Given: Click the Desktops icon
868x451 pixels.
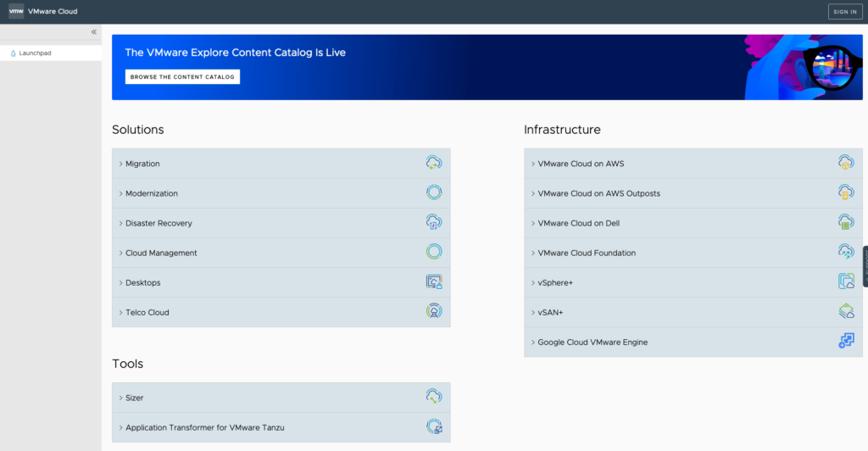Looking at the screenshot, I should click(x=434, y=281).
